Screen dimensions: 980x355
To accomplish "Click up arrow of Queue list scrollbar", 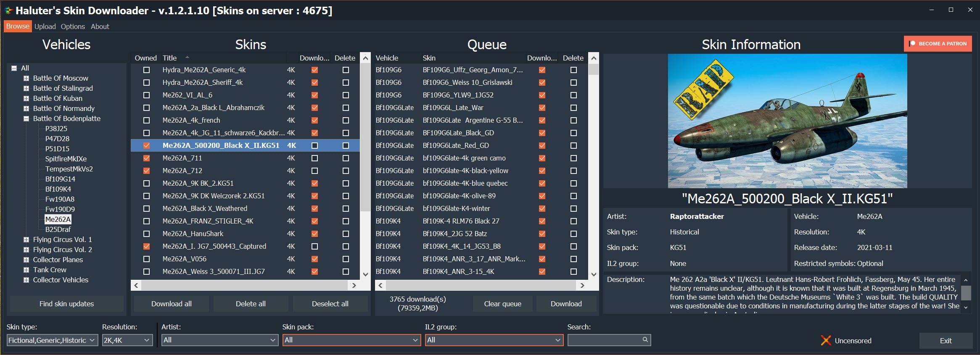I will tap(594, 58).
